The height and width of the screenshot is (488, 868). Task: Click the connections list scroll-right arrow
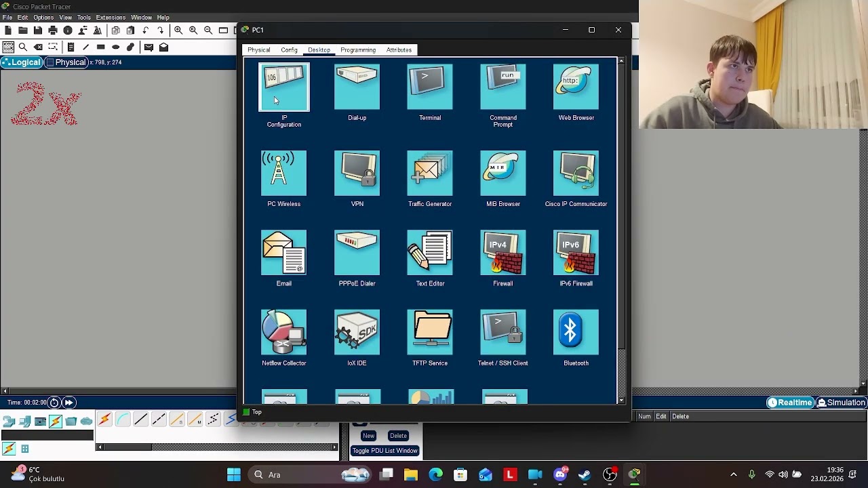click(x=334, y=447)
